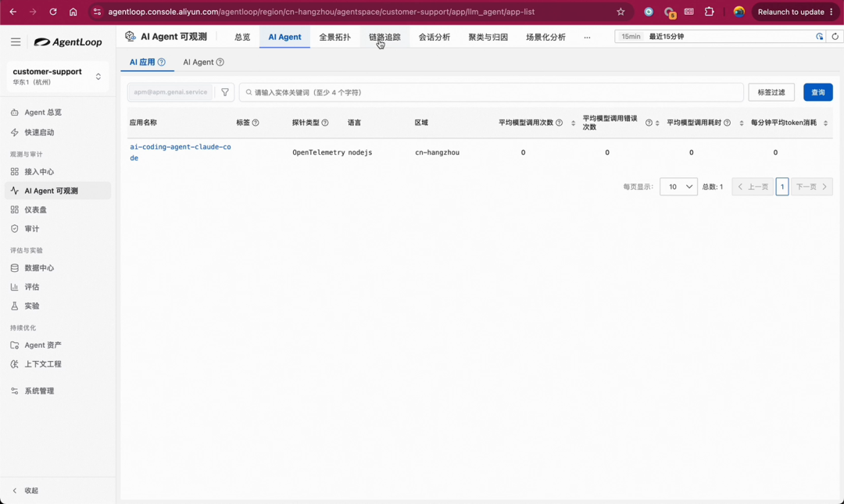Click help icon beside 平均模型调用错误次数
844x504 pixels.
coord(649,123)
